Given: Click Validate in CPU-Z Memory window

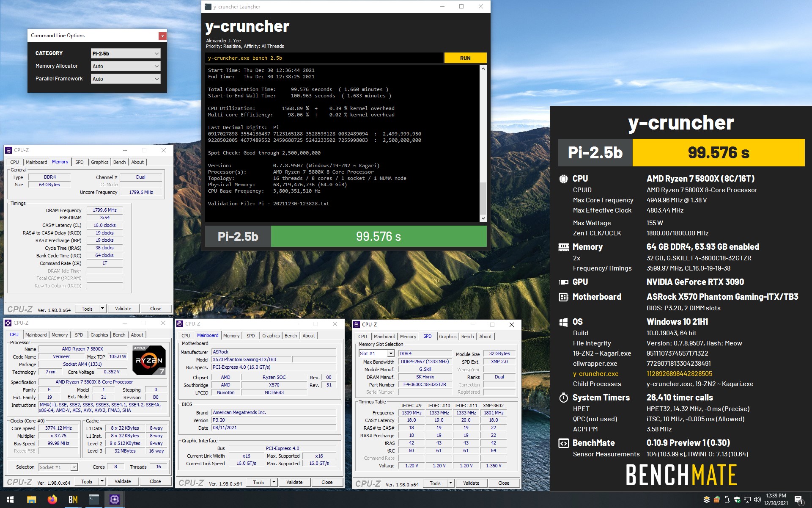Looking at the screenshot, I should pyautogui.click(x=123, y=309).
